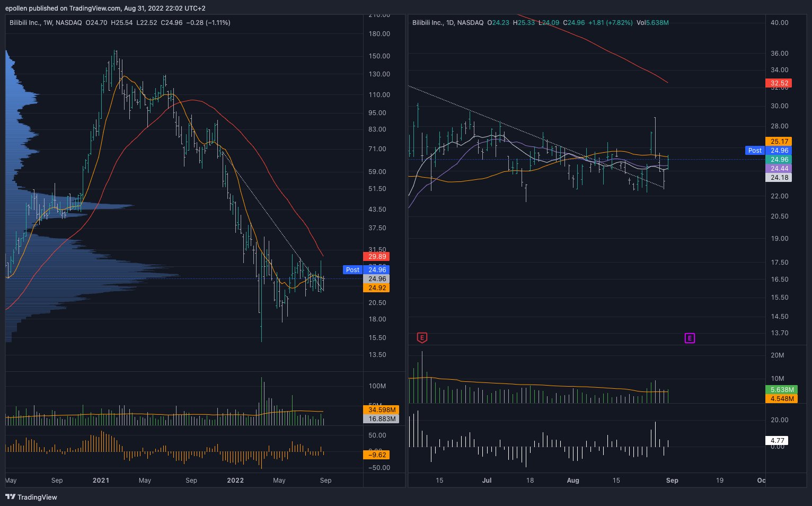Click the purple upcoming earnings E marker
This screenshot has width=812, height=506.
tap(690, 338)
